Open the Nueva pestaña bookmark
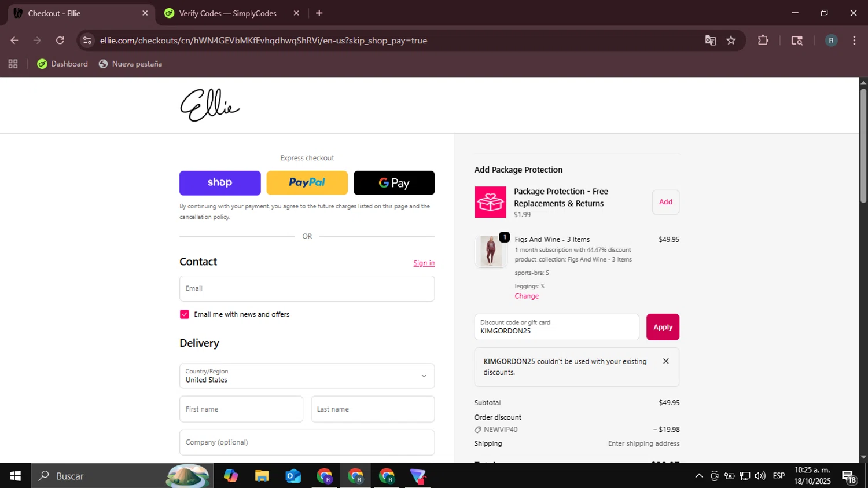The image size is (868, 488). click(130, 64)
